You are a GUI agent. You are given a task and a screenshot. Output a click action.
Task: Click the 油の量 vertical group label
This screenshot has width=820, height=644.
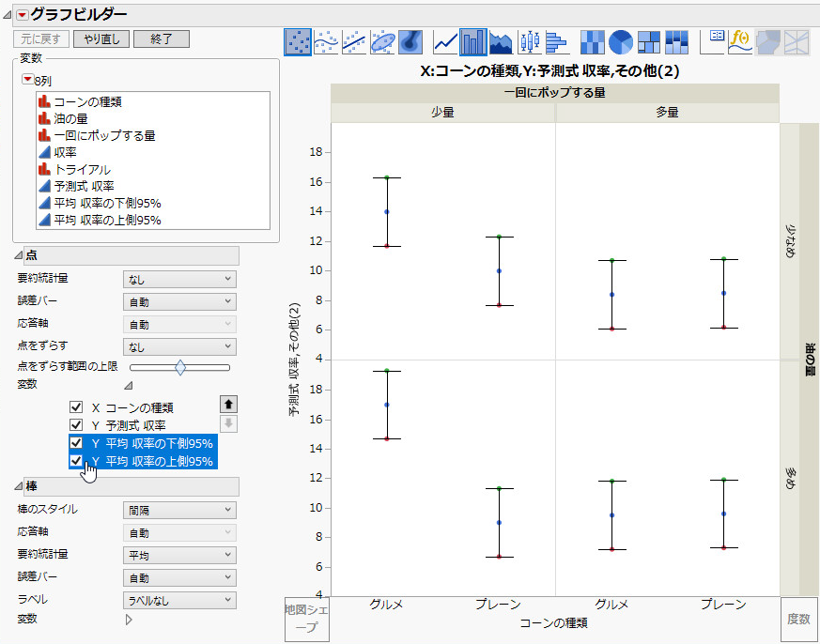pos(809,360)
